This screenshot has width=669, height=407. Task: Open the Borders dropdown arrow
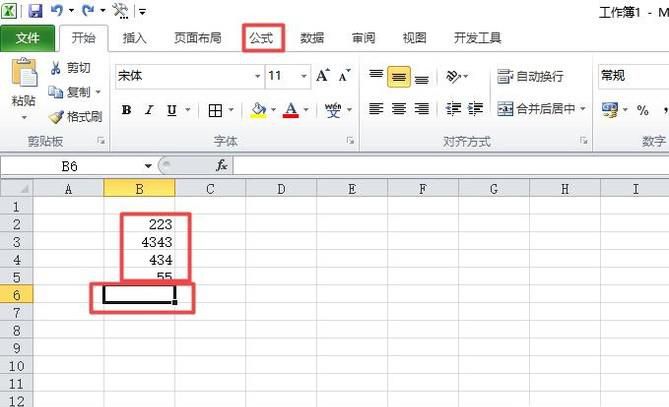(231, 110)
